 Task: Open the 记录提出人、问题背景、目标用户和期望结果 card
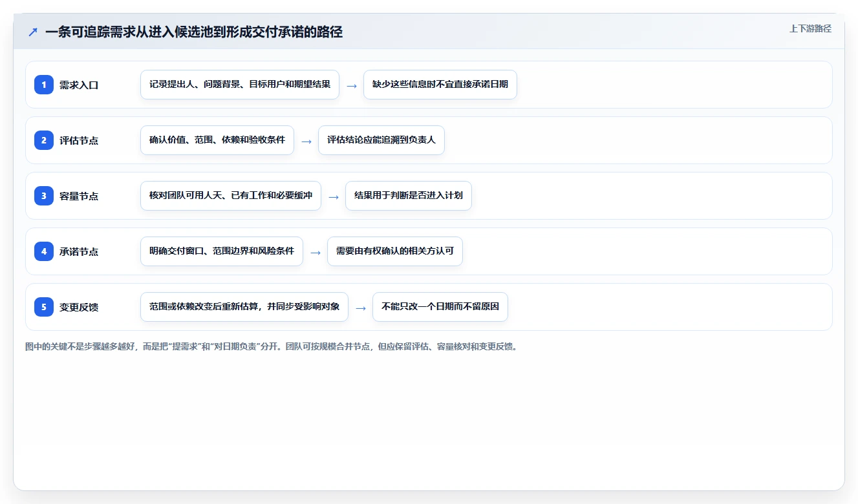click(x=240, y=85)
